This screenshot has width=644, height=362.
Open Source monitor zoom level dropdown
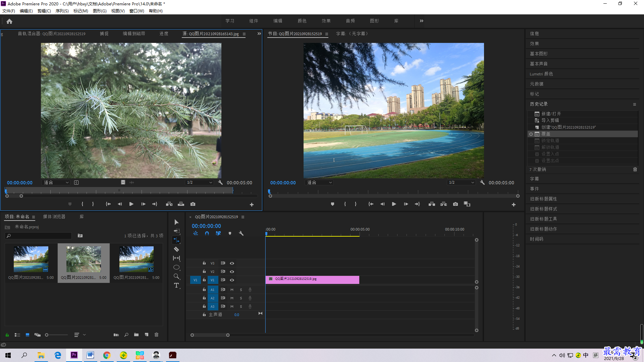click(x=56, y=182)
